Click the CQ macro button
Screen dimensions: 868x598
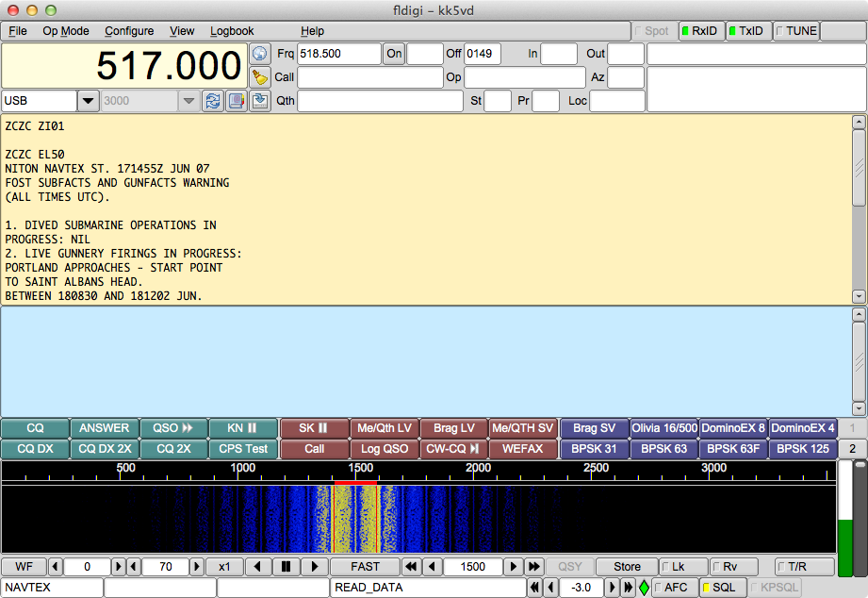[x=35, y=428]
